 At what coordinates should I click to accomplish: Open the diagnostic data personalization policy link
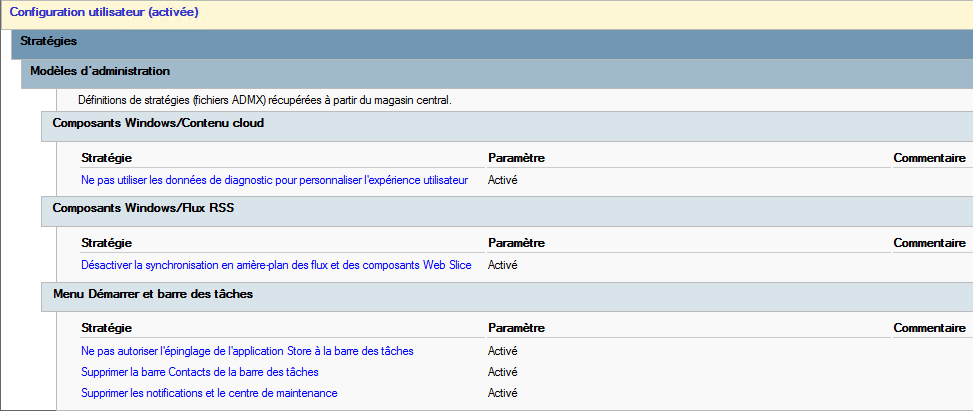(274, 180)
